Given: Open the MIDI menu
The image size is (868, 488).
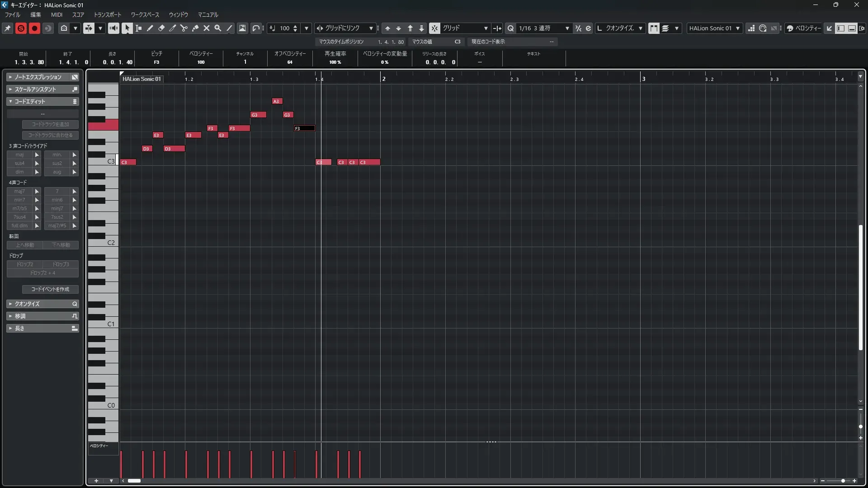Looking at the screenshot, I should [x=57, y=14].
